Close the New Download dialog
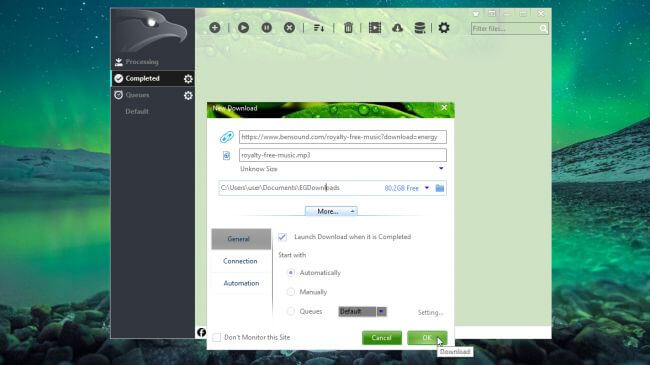The width and height of the screenshot is (650, 365). 444,108
